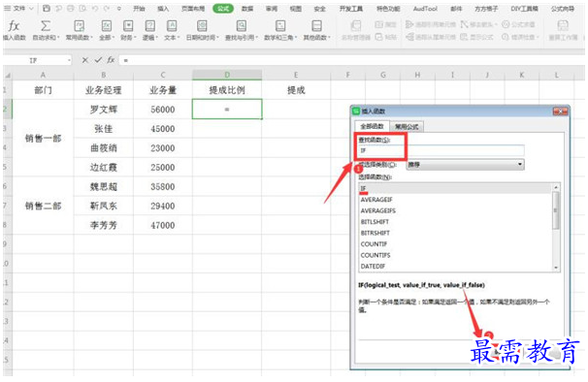This screenshot has height=382, width=588.
Task: Cancel entry with the formula bar X
Action: click(x=85, y=60)
